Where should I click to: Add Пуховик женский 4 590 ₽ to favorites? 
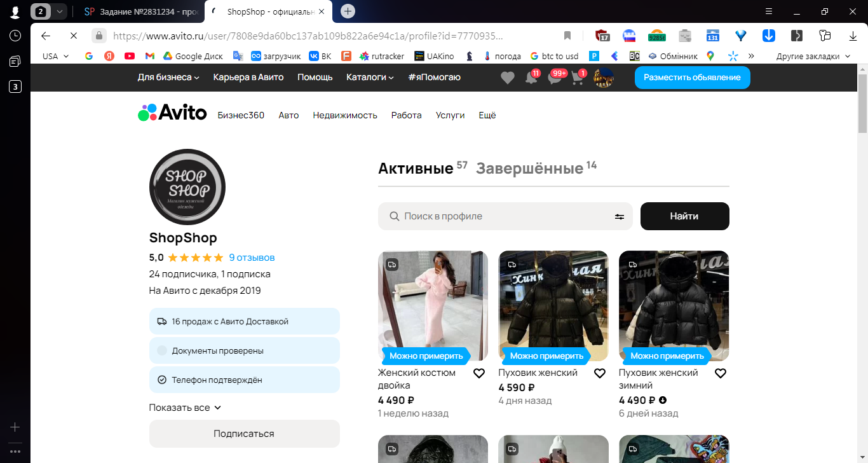tap(600, 373)
